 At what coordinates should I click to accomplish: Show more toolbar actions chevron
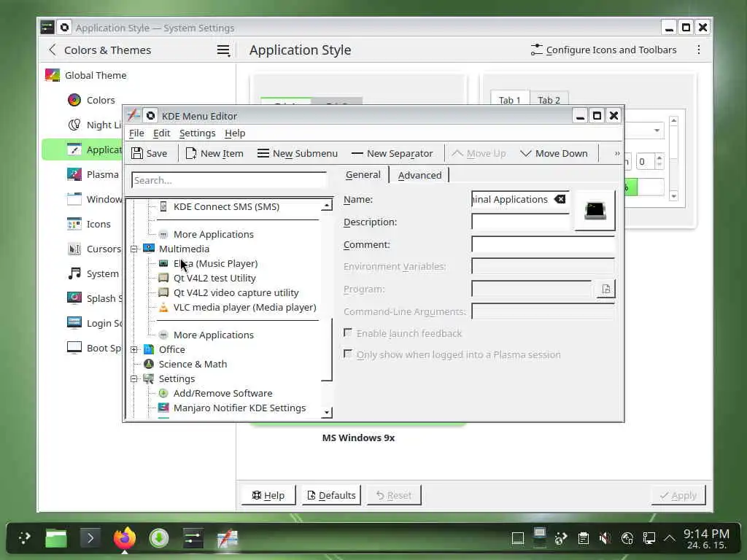617,153
